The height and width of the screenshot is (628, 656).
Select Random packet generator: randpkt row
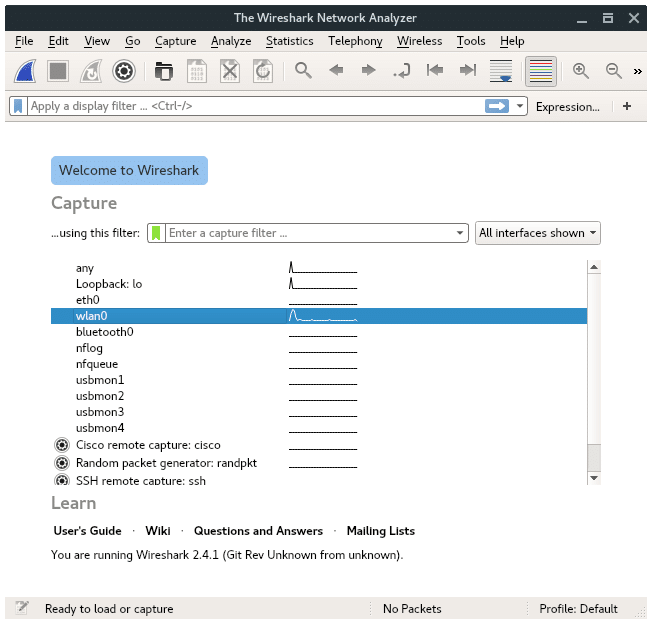(x=319, y=463)
